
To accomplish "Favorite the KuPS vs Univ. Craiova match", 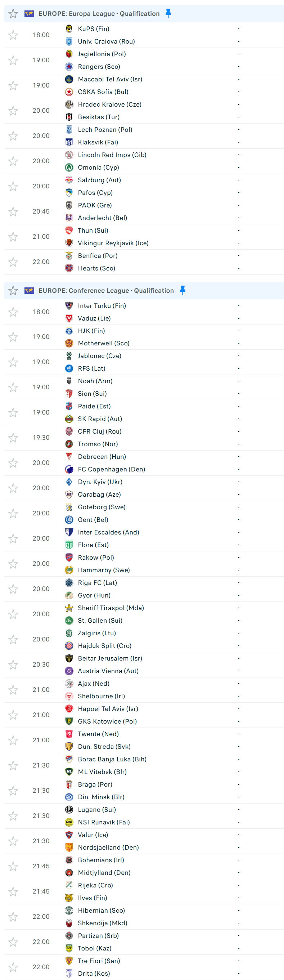I will click(13, 35).
